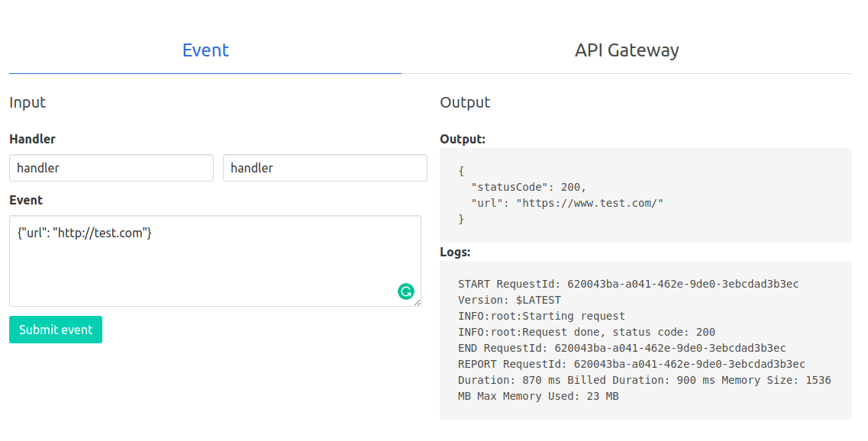Viewport: 868px width, 441px height.
Task: Select the Event tab
Action: coord(205,50)
